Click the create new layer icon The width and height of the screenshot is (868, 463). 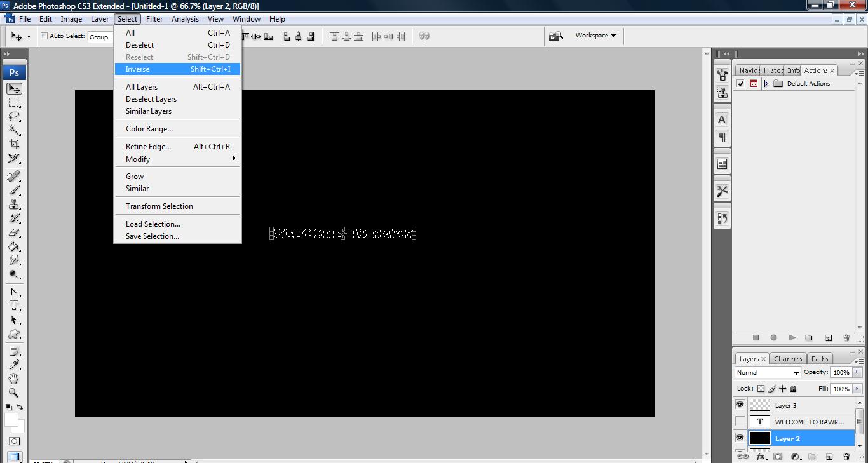pyautogui.click(x=829, y=457)
